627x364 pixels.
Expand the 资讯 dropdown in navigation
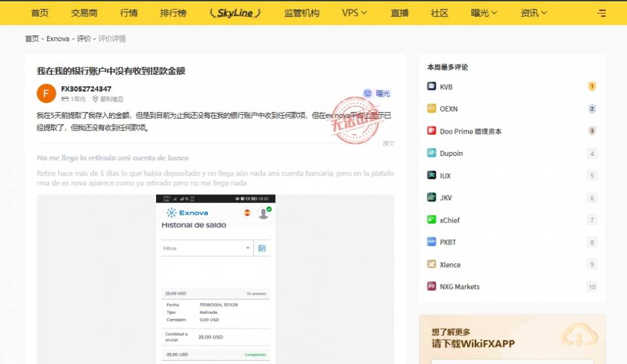coord(534,13)
